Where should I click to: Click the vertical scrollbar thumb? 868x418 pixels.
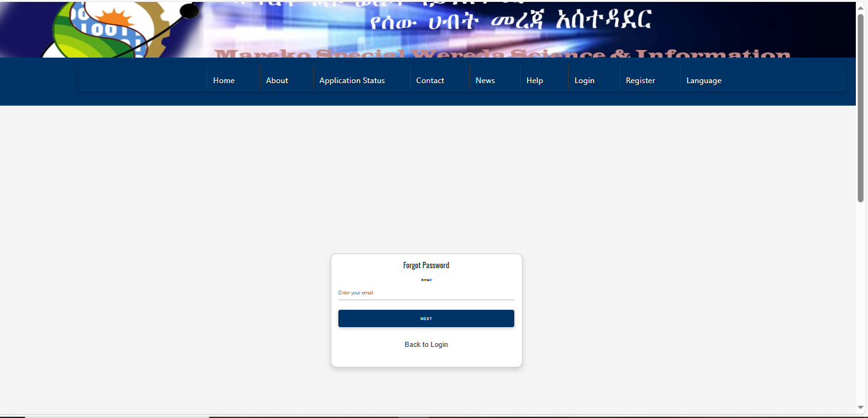tap(861, 108)
